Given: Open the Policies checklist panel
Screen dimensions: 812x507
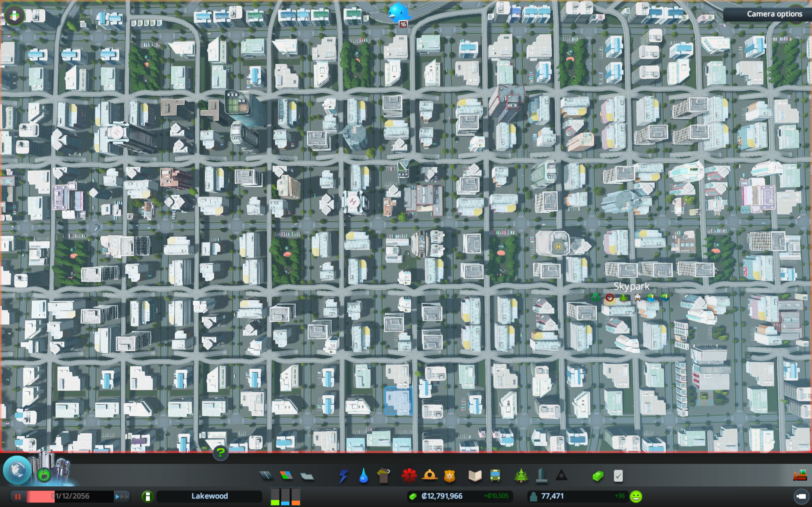Looking at the screenshot, I should 618,476.
